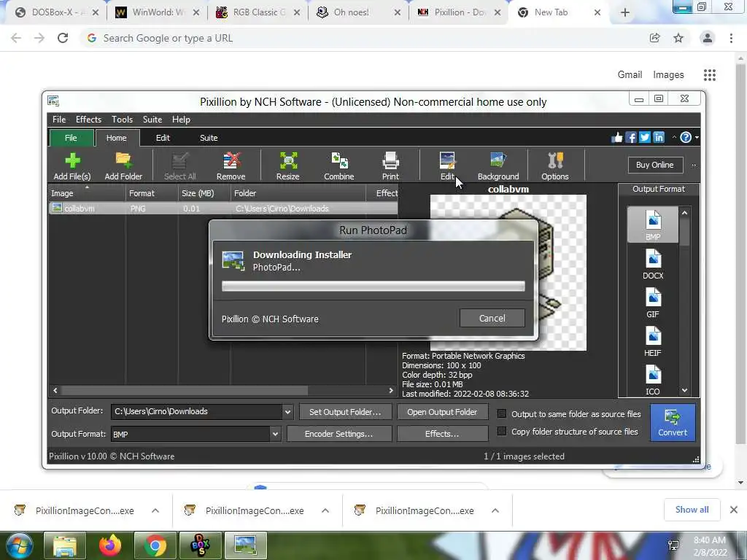Open the help icon dropdown arrow
The height and width of the screenshot is (560, 747).
coord(697,138)
